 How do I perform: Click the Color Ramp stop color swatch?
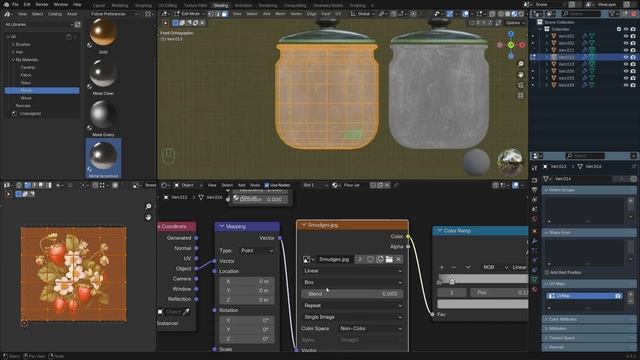(483, 304)
